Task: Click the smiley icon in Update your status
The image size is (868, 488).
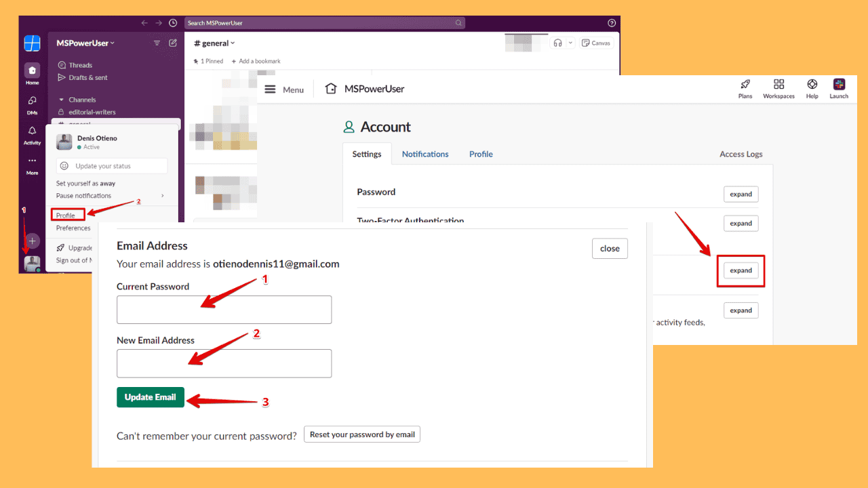Action: click(x=64, y=166)
